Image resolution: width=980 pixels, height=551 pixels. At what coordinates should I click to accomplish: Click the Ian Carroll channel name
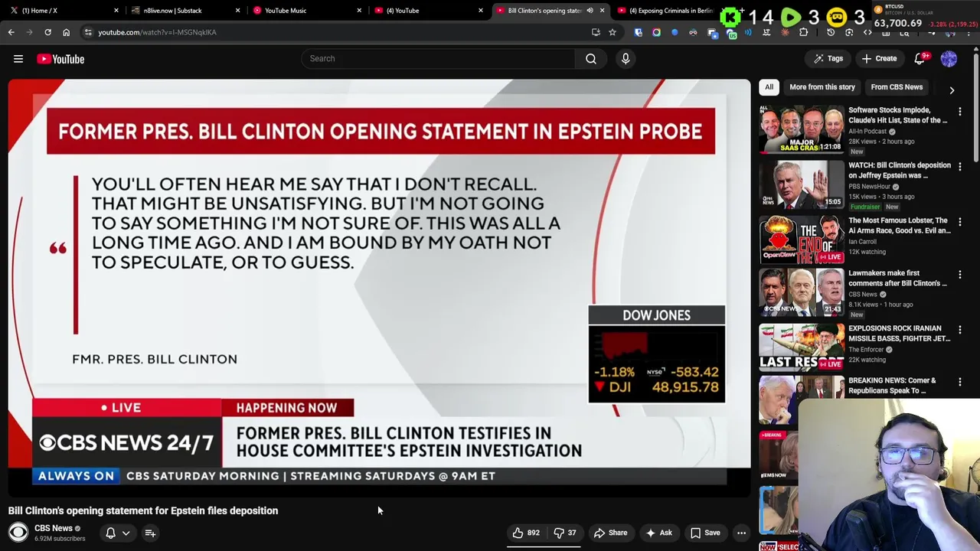tap(862, 242)
